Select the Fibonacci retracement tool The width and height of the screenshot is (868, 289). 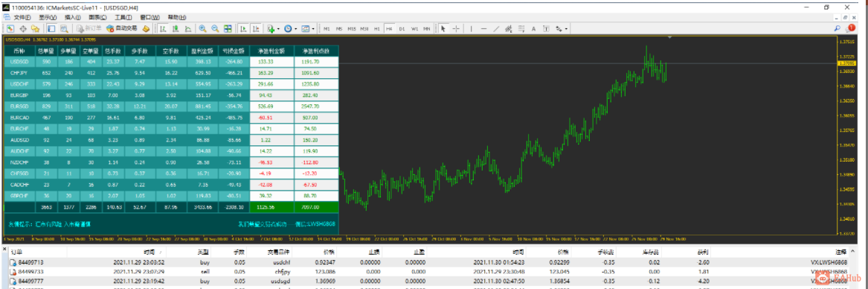click(521, 28)
